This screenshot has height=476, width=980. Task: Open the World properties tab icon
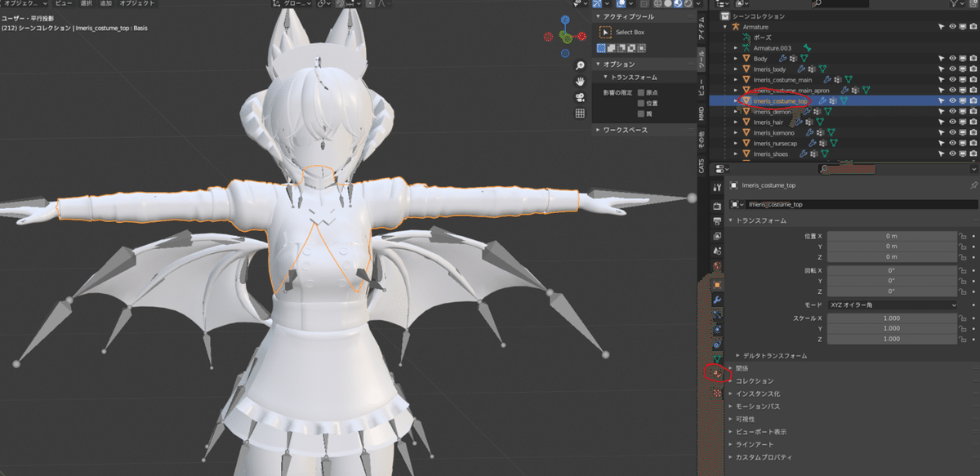point(716,266)
